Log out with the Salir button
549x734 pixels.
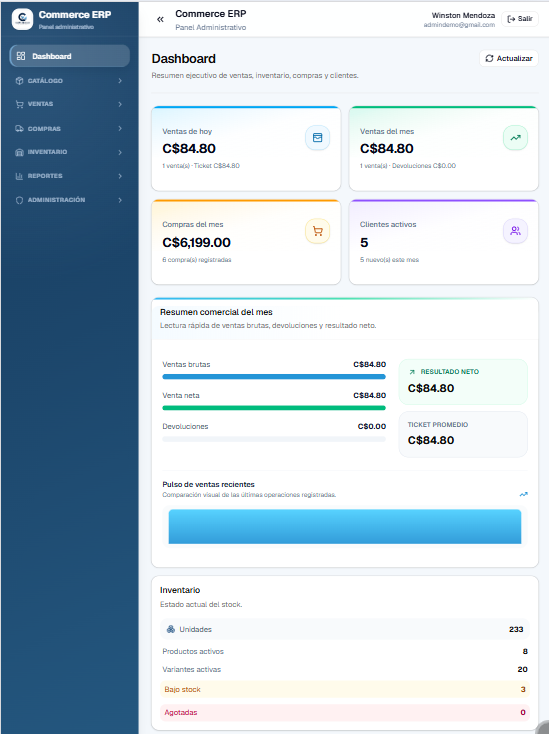tap(520, 19)
